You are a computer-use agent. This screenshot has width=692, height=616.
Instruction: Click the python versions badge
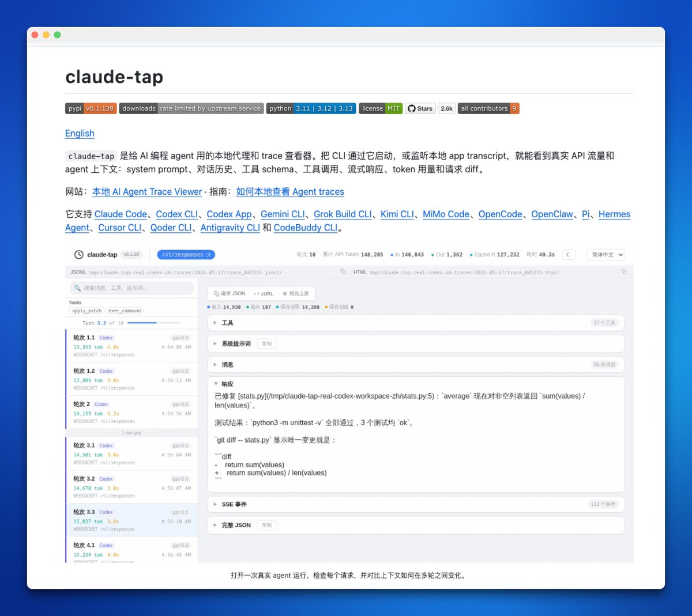pos(311,108)
